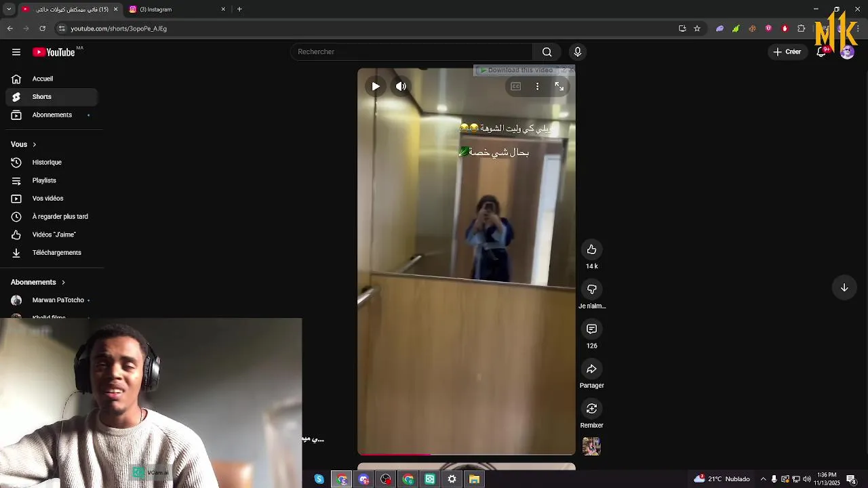The image size is (868, 488).
Task: Click the YouTube URL address bar
Action: click(x=366, y=28)
